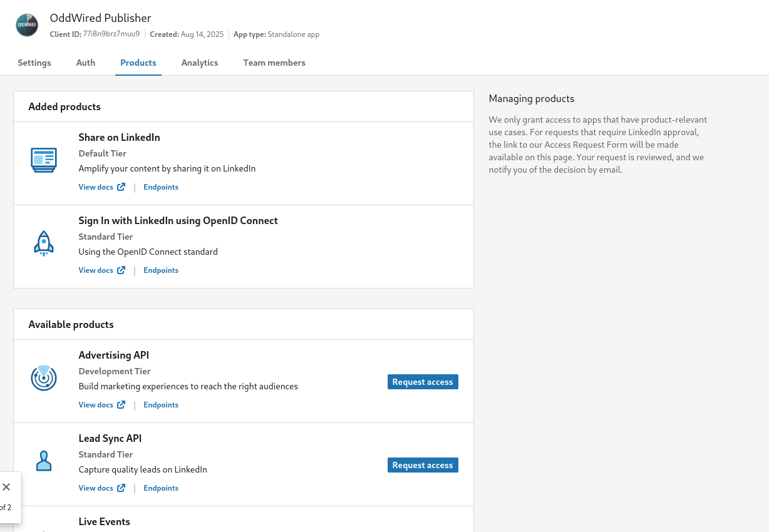Click the Live Events product title
This screenshot has height=532, width=769.
click(x=104, y=522)
